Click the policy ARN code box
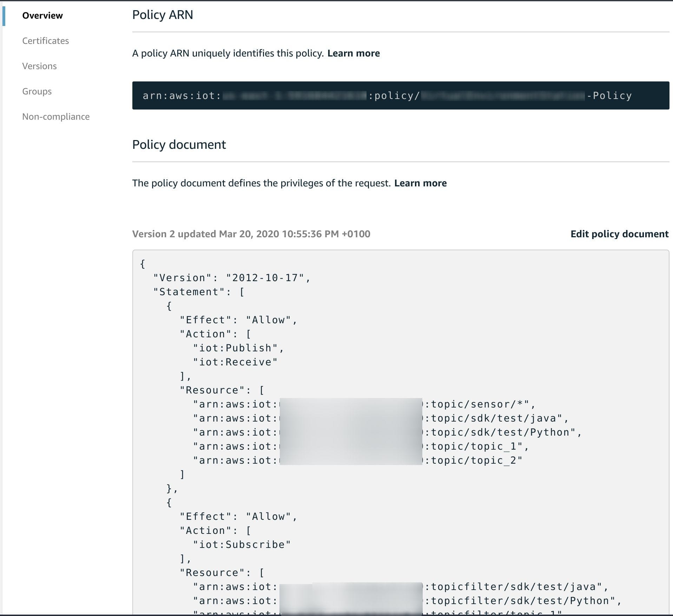673x616 pixels. point(401,95)
